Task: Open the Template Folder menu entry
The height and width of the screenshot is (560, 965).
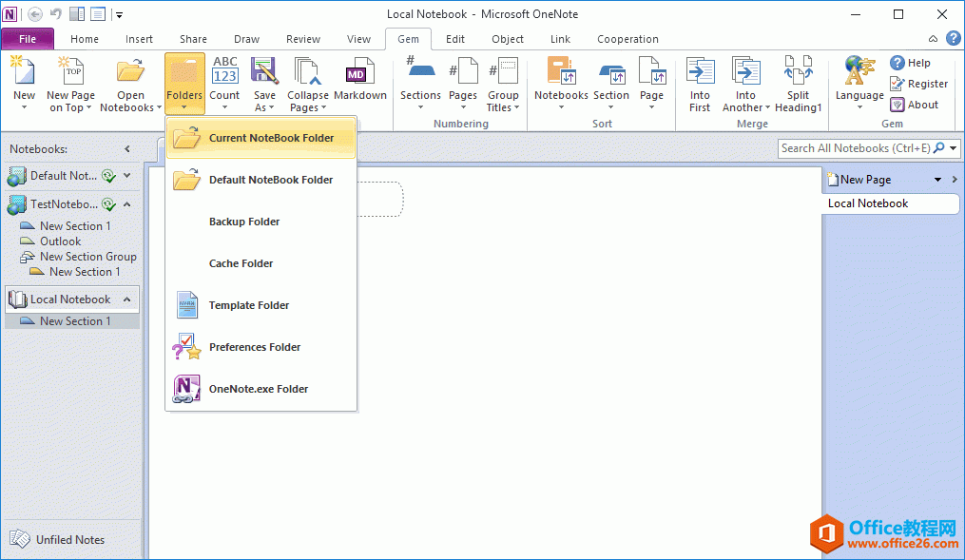Action: coord(249,305)
